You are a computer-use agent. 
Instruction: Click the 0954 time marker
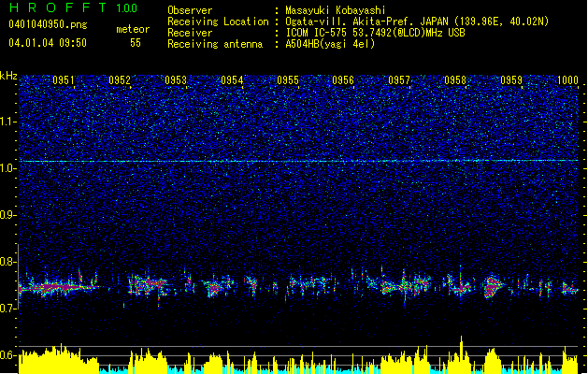232,80
